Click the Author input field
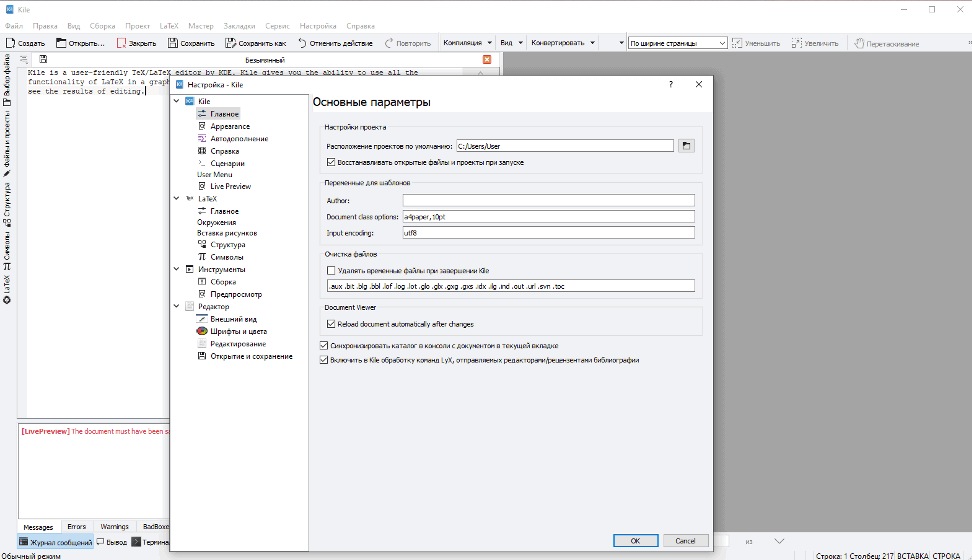This screenshot has height=560, width=972. (x=549, y=200)
